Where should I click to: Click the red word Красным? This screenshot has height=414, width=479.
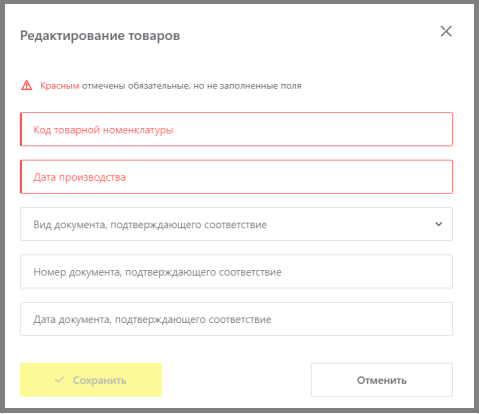[60, 86]
